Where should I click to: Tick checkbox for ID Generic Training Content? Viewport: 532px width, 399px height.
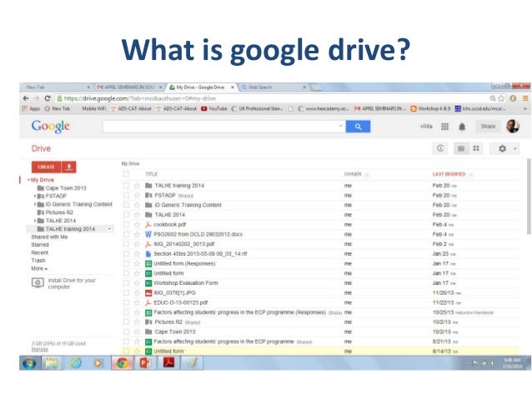[x=126, y=205]
